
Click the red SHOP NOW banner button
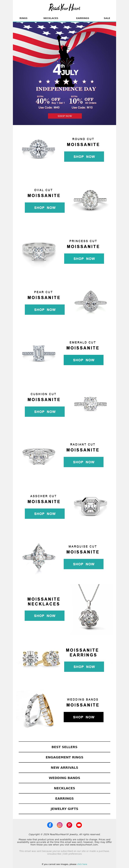click(65, 116)
